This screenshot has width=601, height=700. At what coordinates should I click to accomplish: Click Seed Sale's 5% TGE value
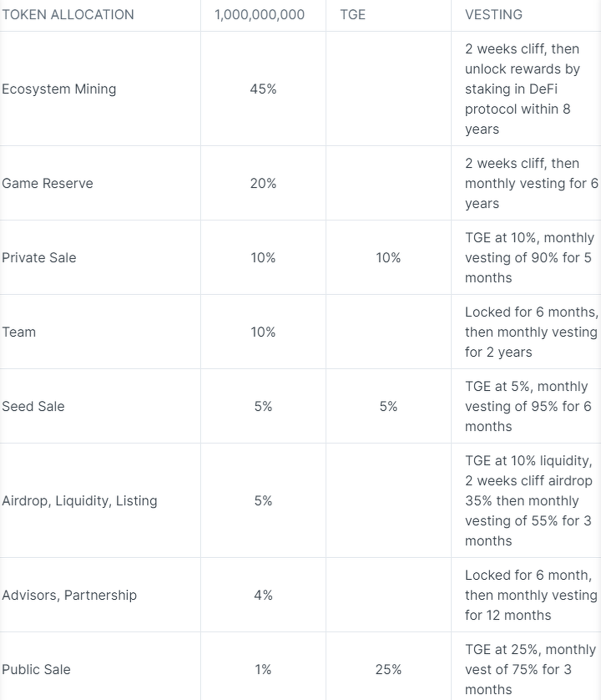(x=388, y=406)
